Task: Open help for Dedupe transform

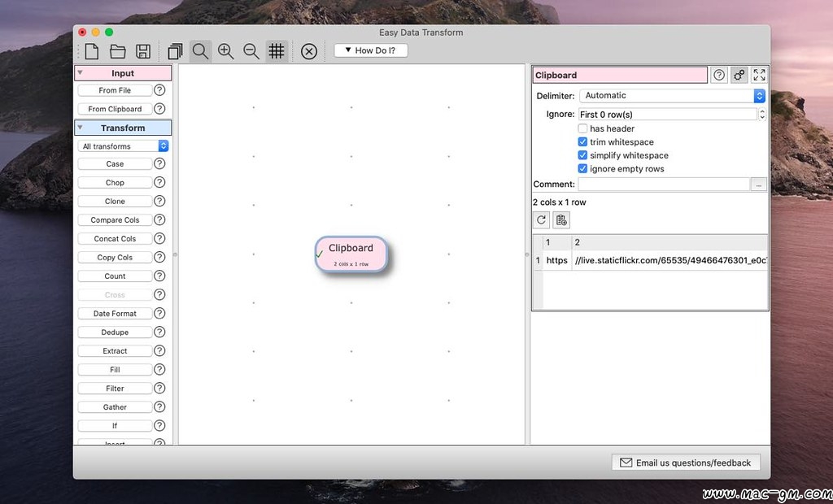Action: point(159,332)
